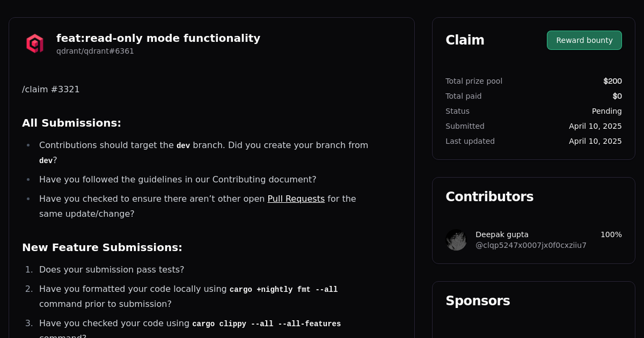Image resolution: width=644 pixels, height=338 pixels.
Task: Click the $200 total prize pool amount
Action: 612,81
